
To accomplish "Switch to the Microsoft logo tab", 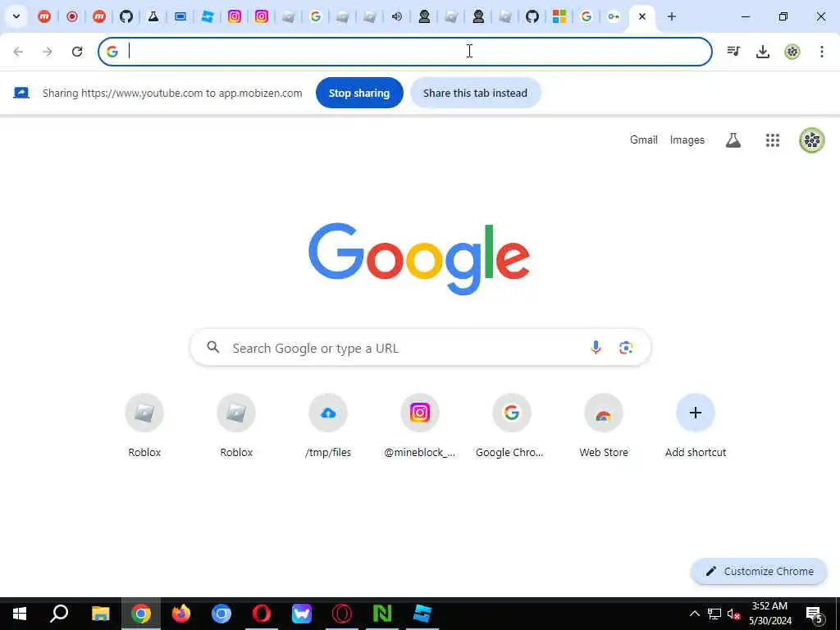I will pyautogui.click(x=559, y=16).
